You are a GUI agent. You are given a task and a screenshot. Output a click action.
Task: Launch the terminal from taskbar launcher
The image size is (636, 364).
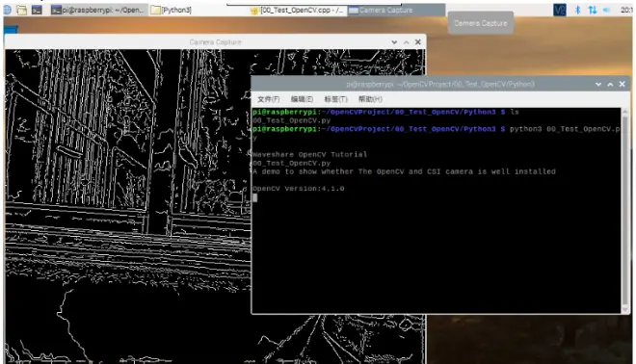(x=37, y=10)
